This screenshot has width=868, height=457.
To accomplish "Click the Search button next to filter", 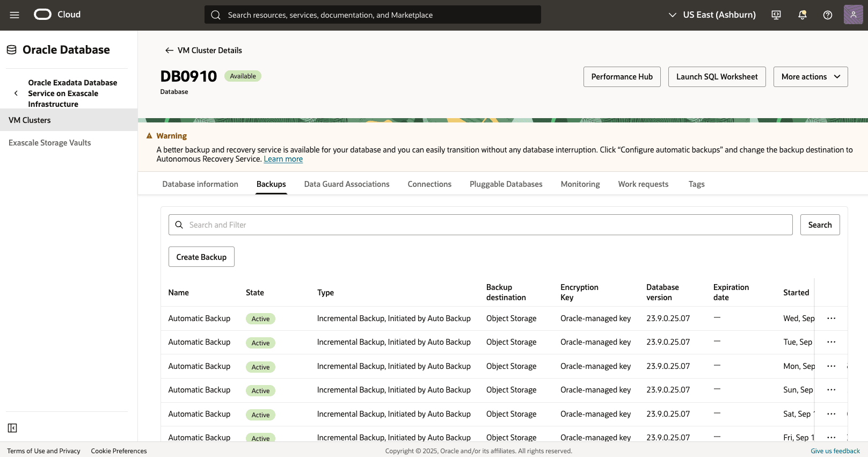I will pos(820,225).
